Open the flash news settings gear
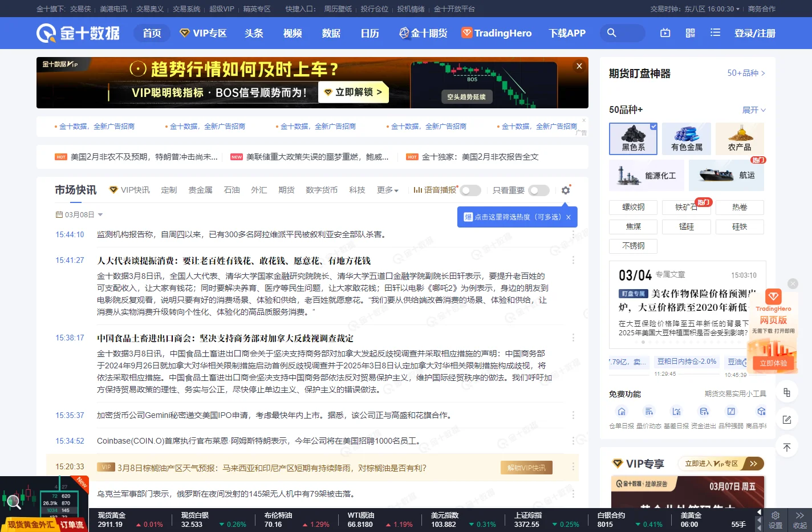Image resolution: width=812 pixels, height=532 pixels. coord(566,190)
